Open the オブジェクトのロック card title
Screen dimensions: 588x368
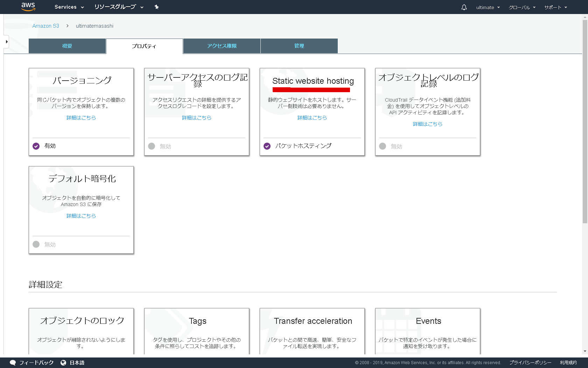[82, 321]
